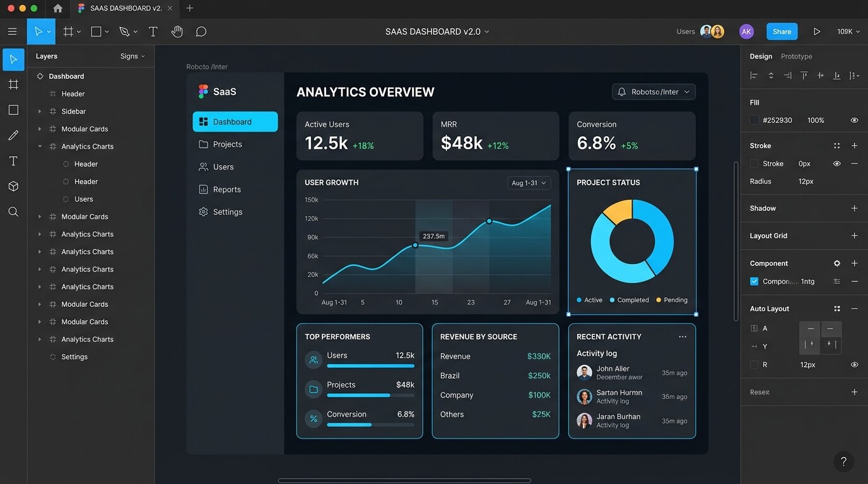
Task: Open the Recent Activity more options button
Action: pyautogui.click(x=683, y=337)
